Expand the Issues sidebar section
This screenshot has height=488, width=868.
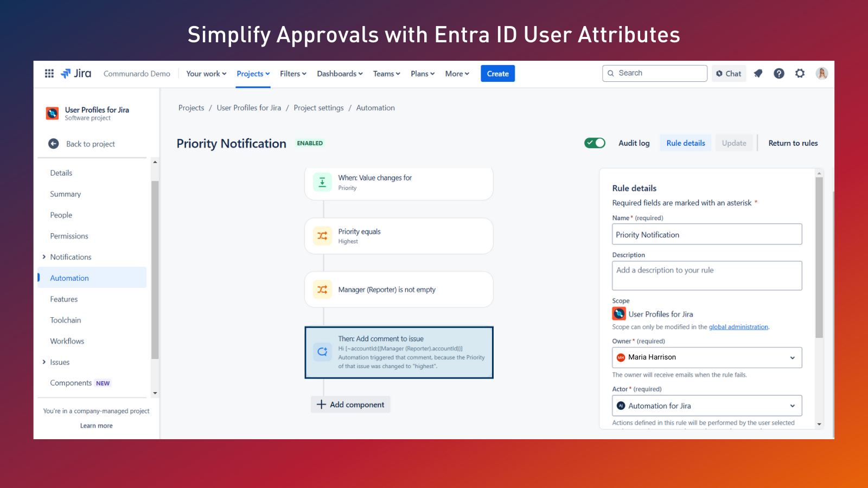point(44,362)
